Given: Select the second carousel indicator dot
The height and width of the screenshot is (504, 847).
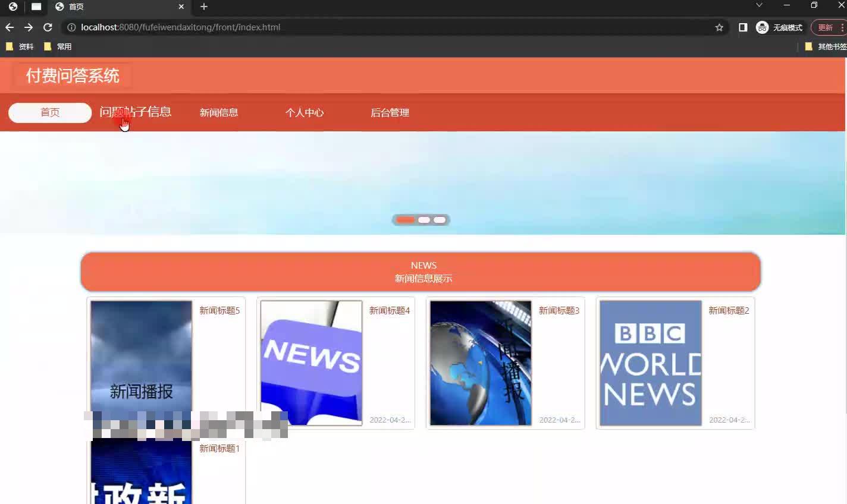Looking at the screenshot, I should click(424, 220).
